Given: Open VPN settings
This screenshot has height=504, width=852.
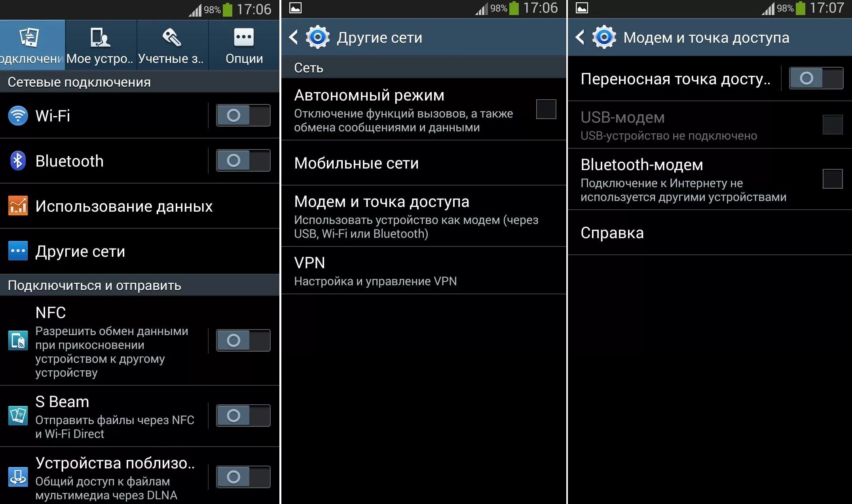Looking at the screenshot, I should tap(423, 270).
